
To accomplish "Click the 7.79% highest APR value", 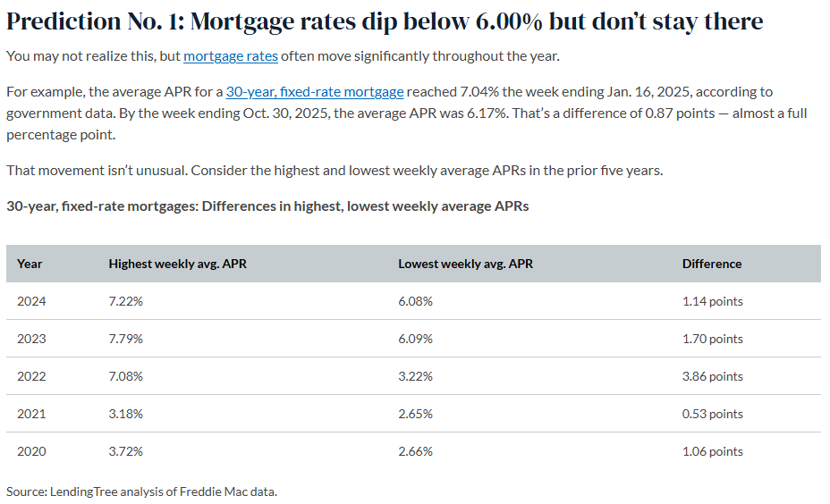I will [x=126, y=339].
